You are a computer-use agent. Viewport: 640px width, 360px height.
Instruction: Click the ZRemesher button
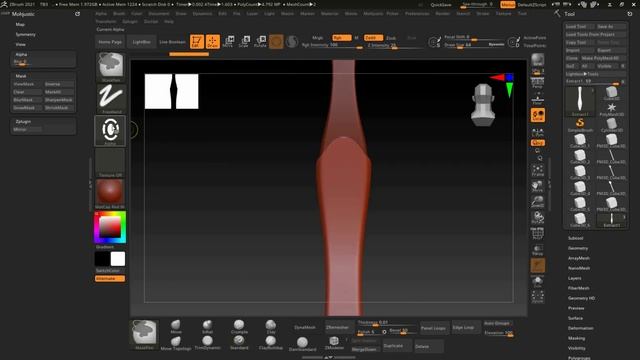click(x=338, y=327)
